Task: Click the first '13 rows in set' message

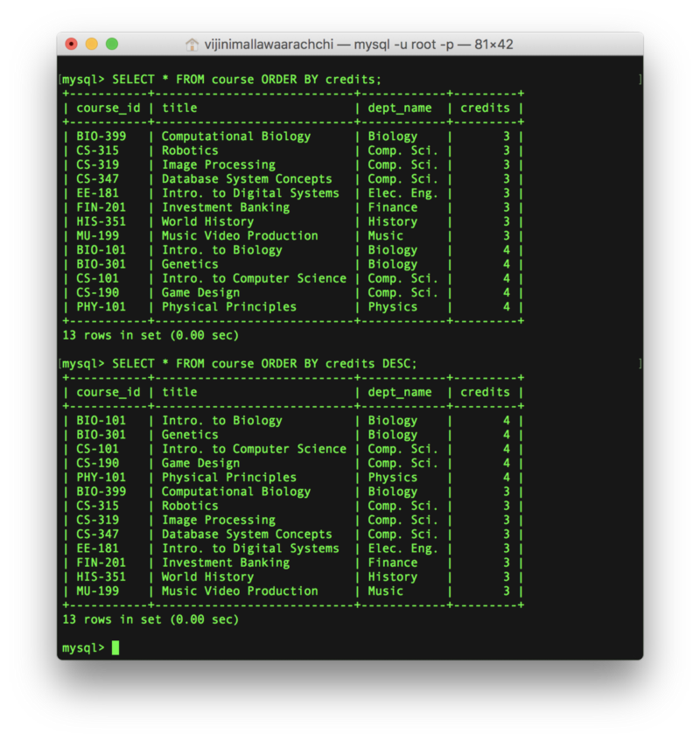Action: point(150,336)
